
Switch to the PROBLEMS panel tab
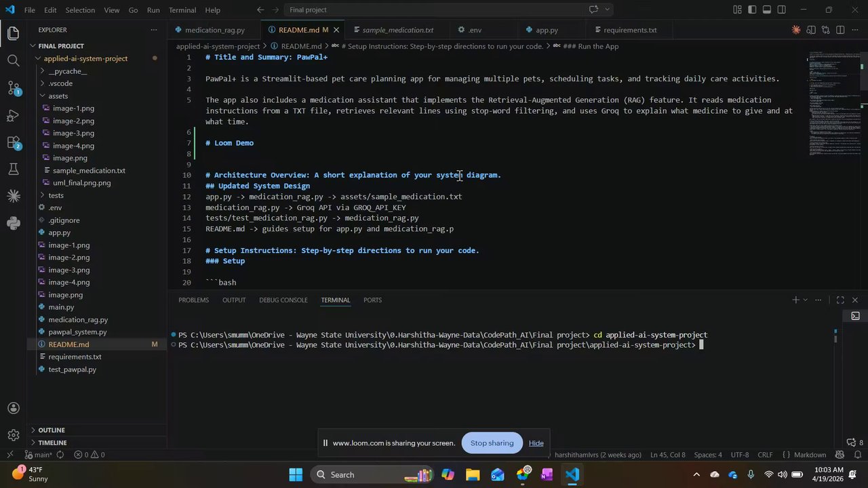(x=193, y=300)
